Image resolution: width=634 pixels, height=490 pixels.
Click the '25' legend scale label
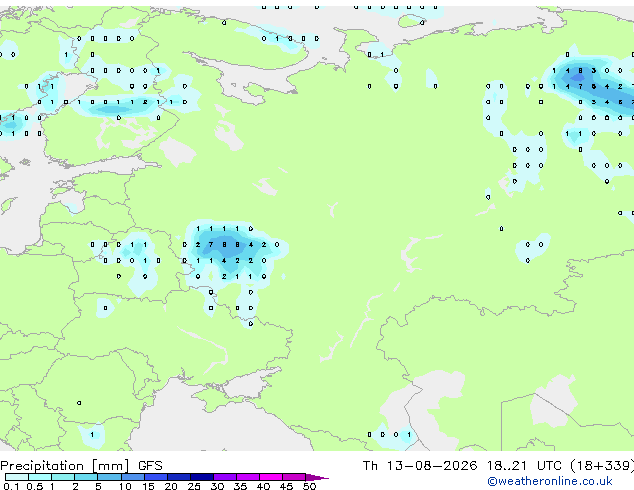(x=194, y=486)
